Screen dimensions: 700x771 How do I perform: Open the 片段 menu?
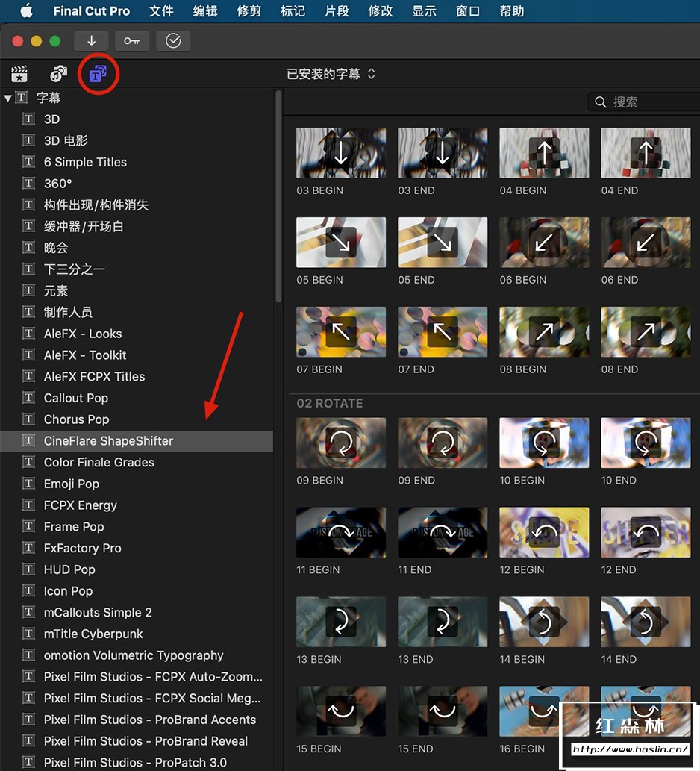tap(337, 10)
